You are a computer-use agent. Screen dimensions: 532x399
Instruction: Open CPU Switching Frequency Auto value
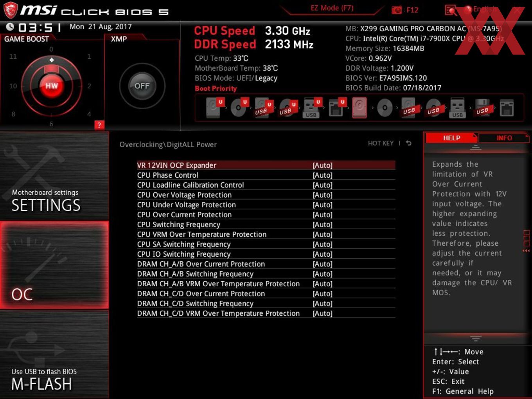(x=322, y=225)
